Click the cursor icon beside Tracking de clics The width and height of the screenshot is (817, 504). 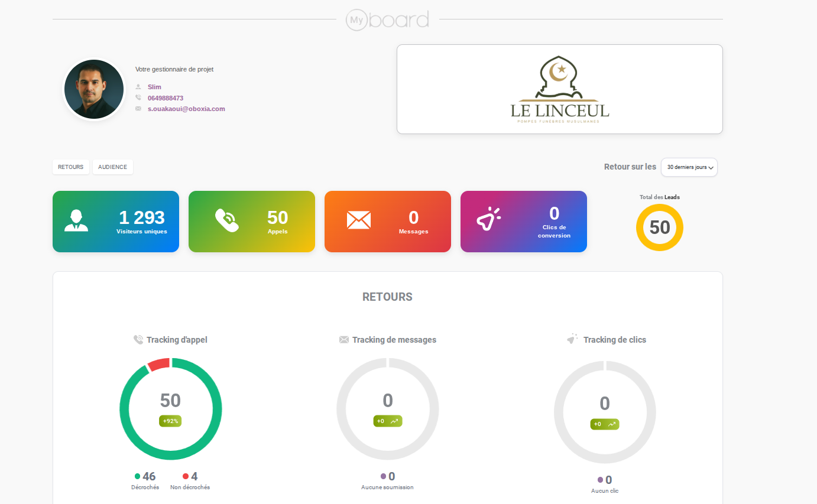tap(572, 339)
